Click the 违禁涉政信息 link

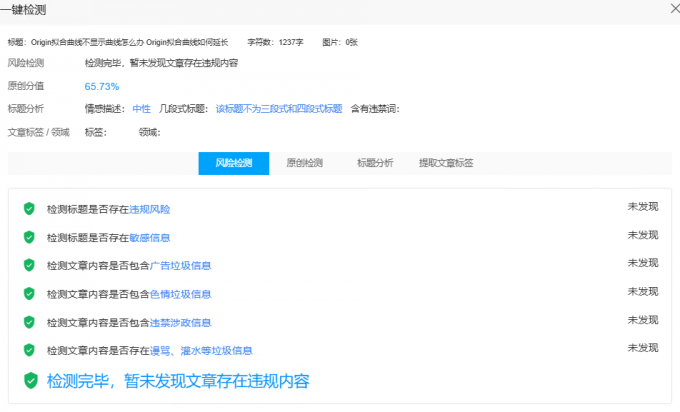click(180, 323)
